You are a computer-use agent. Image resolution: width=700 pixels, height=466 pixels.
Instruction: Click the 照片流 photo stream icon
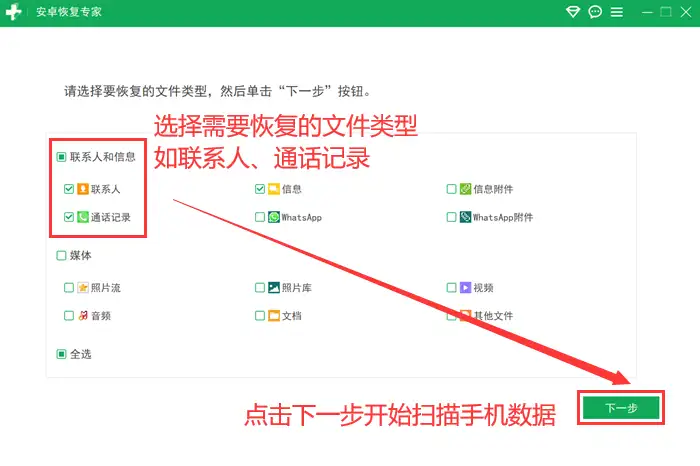tap(83, 287)
